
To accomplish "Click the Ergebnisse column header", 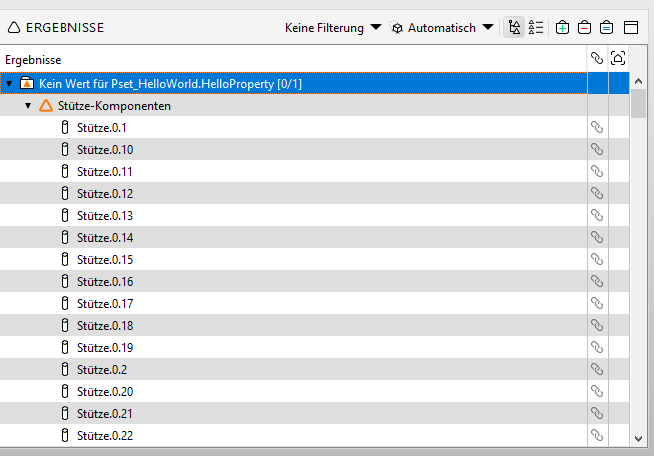I will click(x=293, y=60).
